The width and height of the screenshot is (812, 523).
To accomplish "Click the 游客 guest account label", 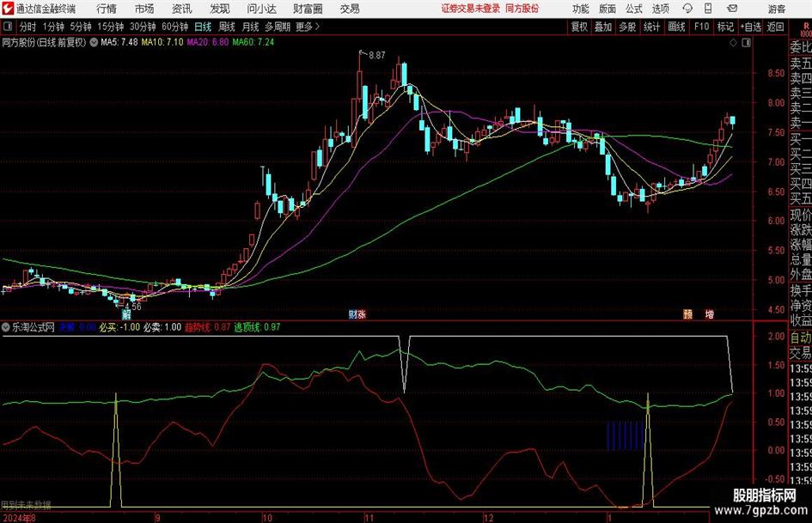I will (777, 9).
